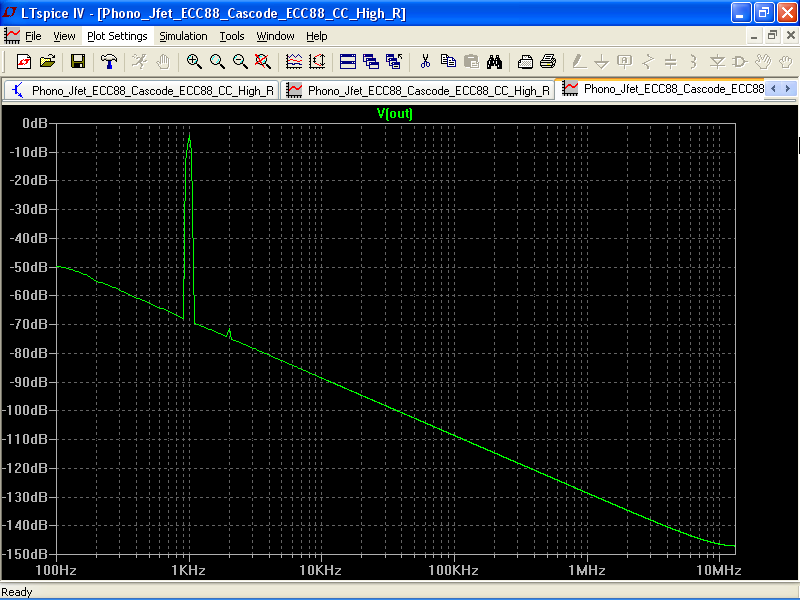Screen dimensions: 800x600
Task: Open file with the folder icon
Action: [47, 62]
